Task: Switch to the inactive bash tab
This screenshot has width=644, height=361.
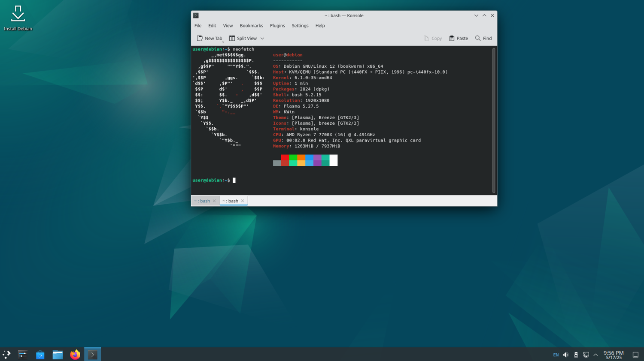Action: click(202, 201)
